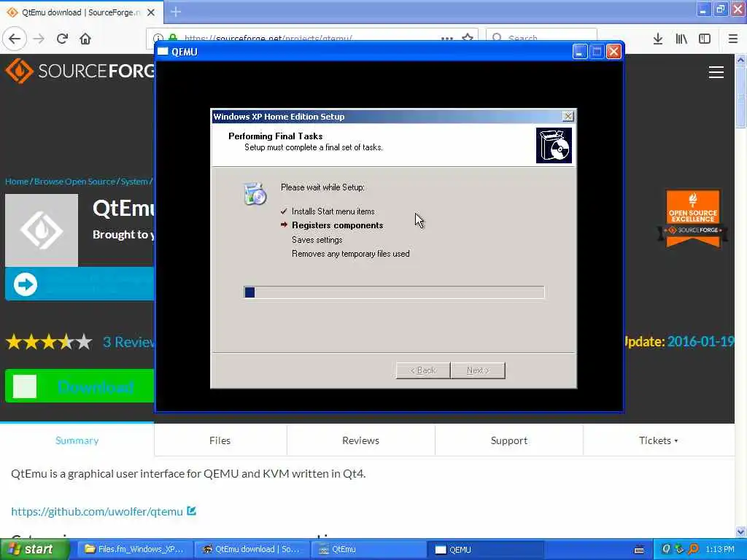Open SourceForge site hamburger menu
This screenshot has height=560, width=747.
(x=716, y=72)
